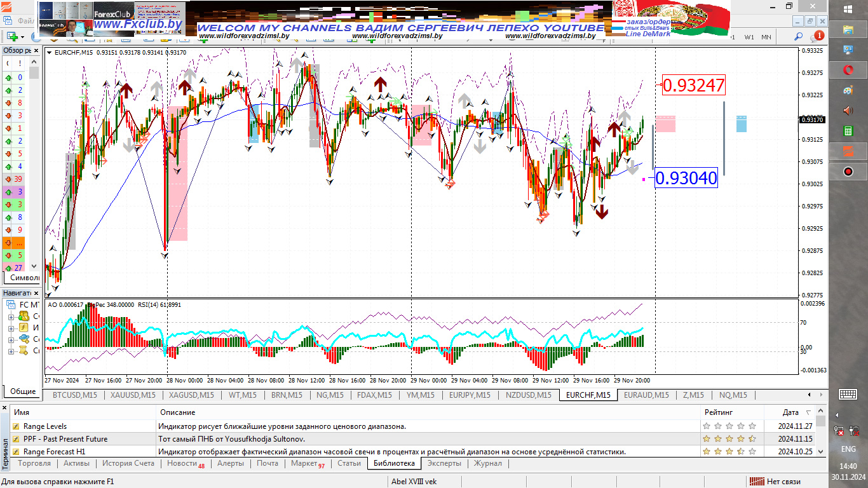The width and height of the screenshot is (868, 488).
Task: Open the new order icon in toolbar
Action: click(11, 37)
